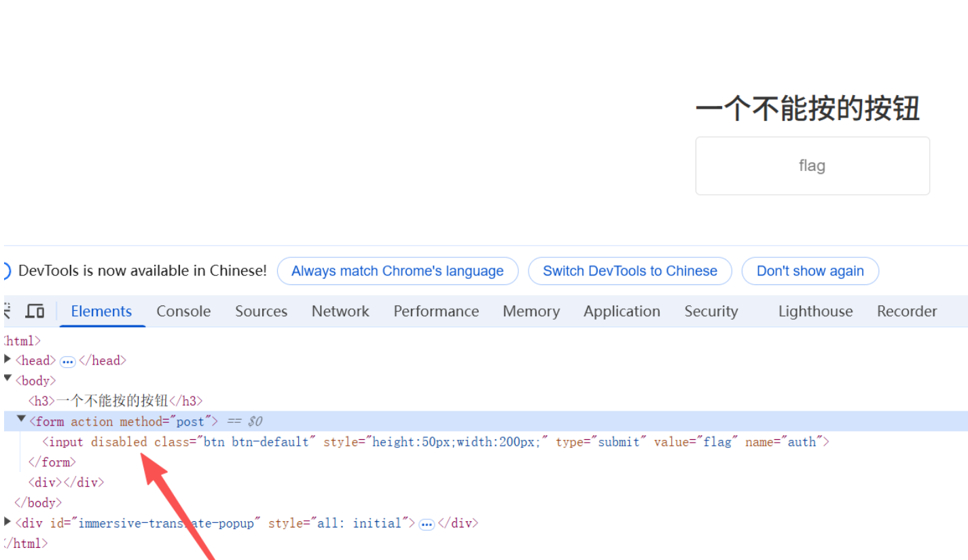Click Always match Chrome's language button

click(397, 271)
